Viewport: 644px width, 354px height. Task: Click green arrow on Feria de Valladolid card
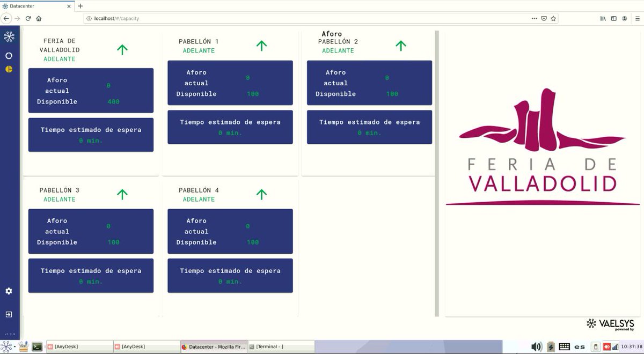(122, 50)
